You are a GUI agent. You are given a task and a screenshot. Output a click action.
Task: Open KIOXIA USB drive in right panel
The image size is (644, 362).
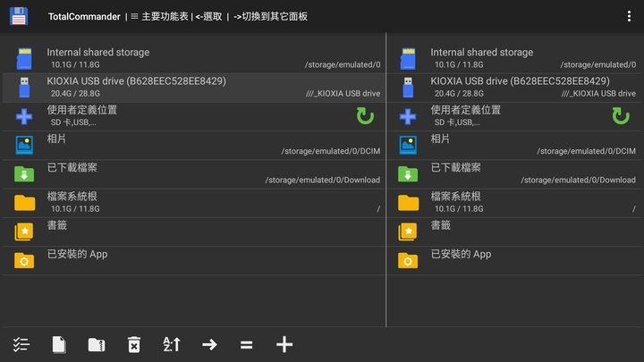[513, 88]
